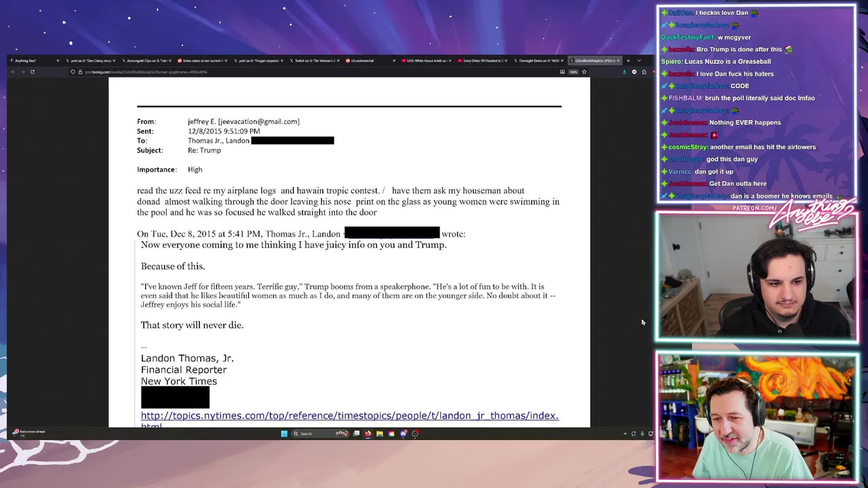Image resolution: width=868 pixels, height=488 pixels.
Task: Click the 'Financial Reporter' signature line
Action: [x=184, y=369]
